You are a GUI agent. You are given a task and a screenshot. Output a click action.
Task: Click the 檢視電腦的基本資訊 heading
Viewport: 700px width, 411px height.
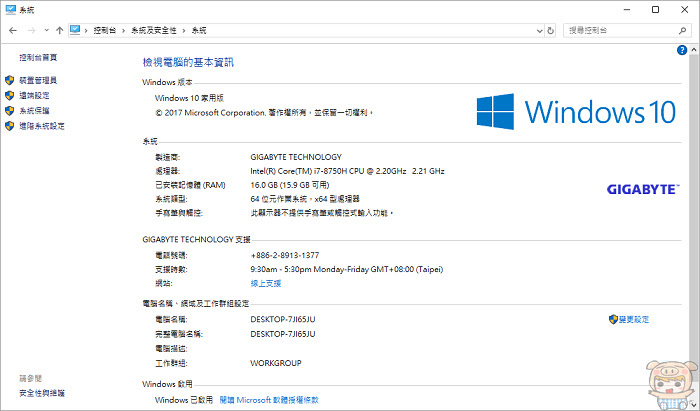(188, 62)
